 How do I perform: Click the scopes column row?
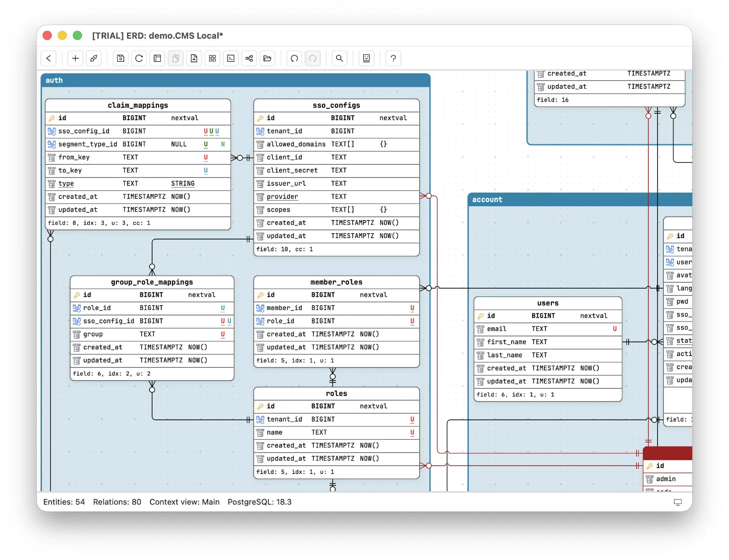pyautogui.click(x=337, y=210)
